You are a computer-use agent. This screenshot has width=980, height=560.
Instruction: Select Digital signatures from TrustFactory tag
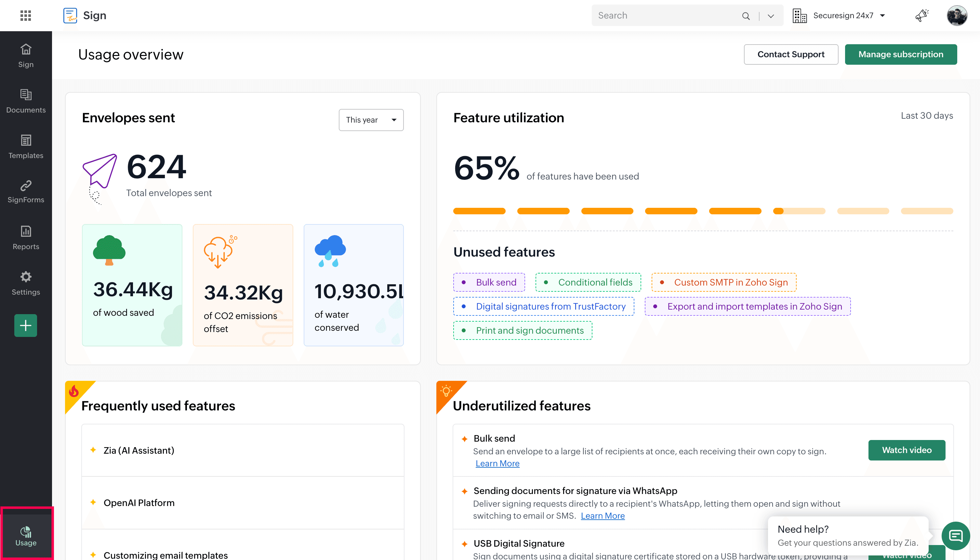click(x=544, y=307)
